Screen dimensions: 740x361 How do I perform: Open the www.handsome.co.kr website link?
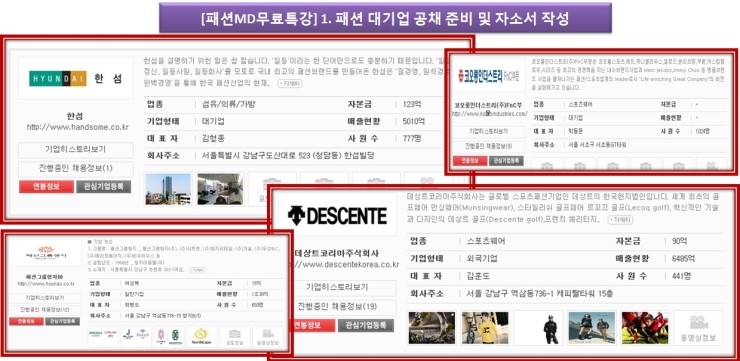tap(77, 127)
